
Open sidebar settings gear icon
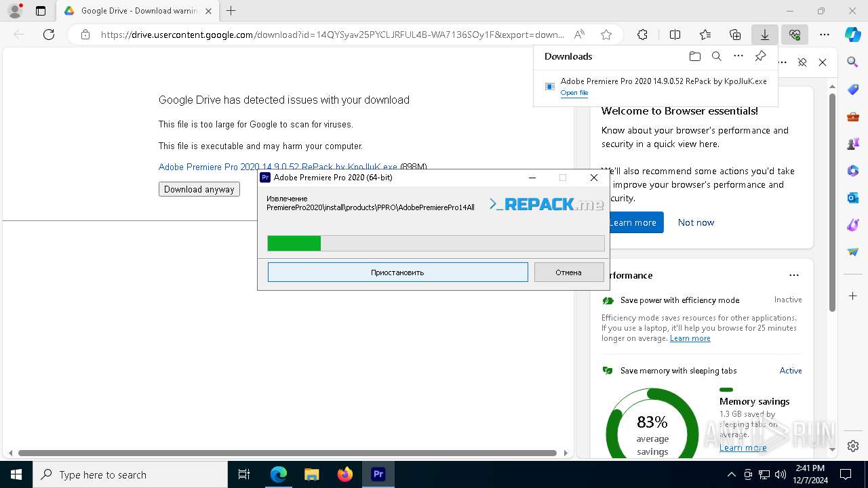(x=853, y=446)
